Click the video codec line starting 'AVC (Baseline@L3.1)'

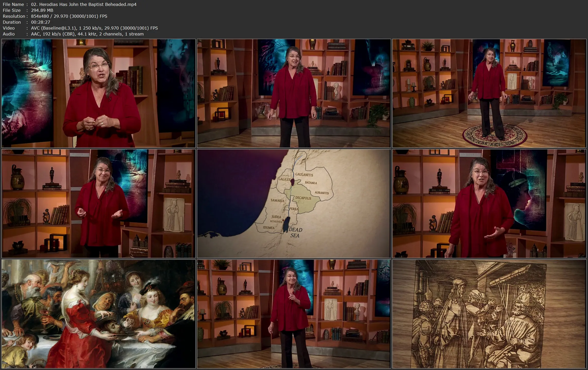[x=94, y=28]
